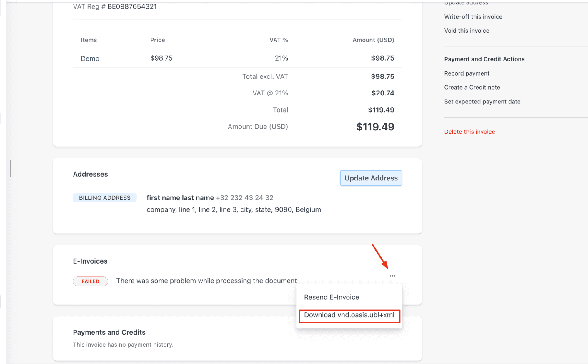Click the Price column header
This screenshot has height=364, width=588.
point(157,40)
